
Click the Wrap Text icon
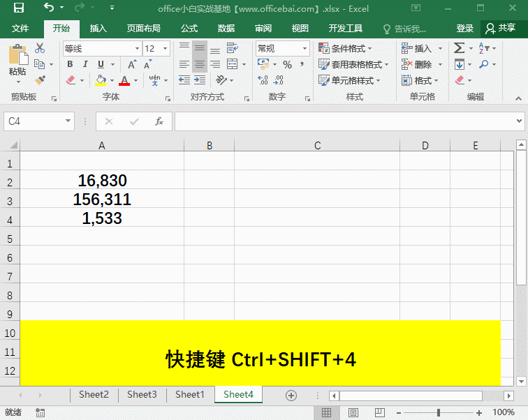(x=233, y=48)
